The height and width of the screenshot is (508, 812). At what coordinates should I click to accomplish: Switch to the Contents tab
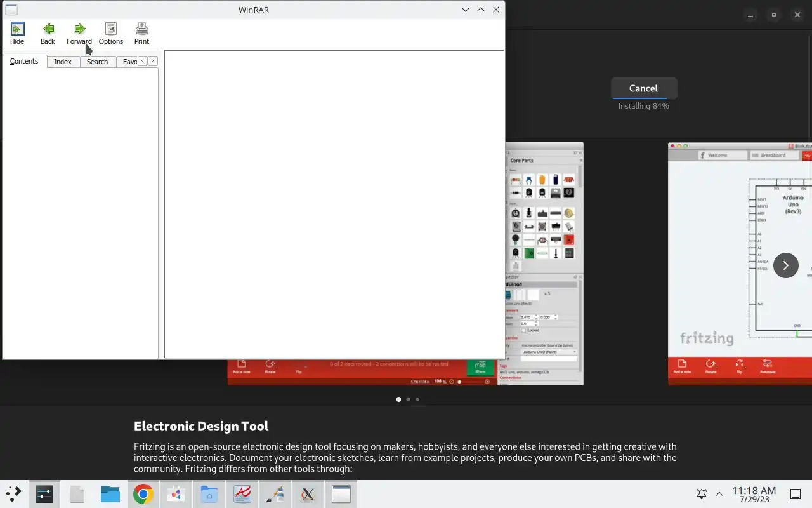click(x=24, y=61)
